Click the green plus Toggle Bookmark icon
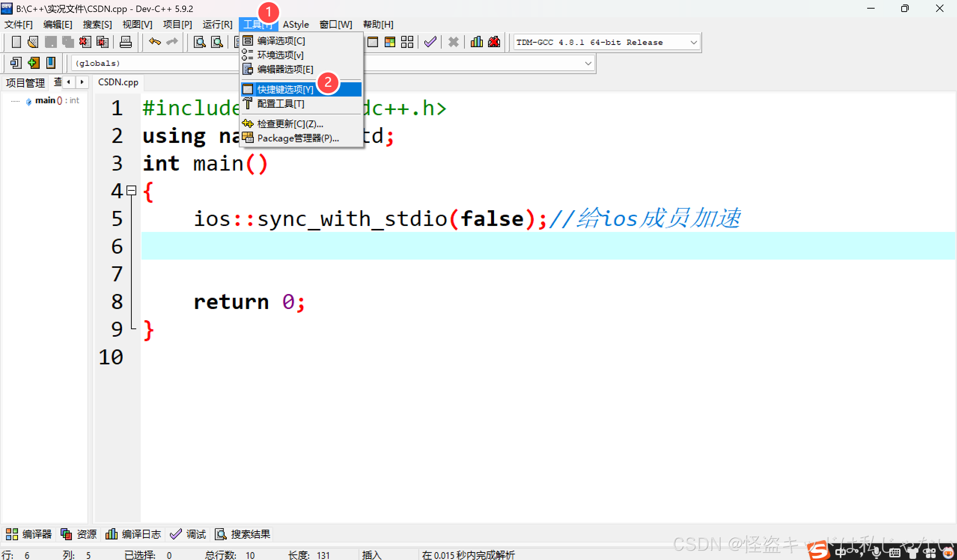Viewport: 957px width, 560px height. 33,62
